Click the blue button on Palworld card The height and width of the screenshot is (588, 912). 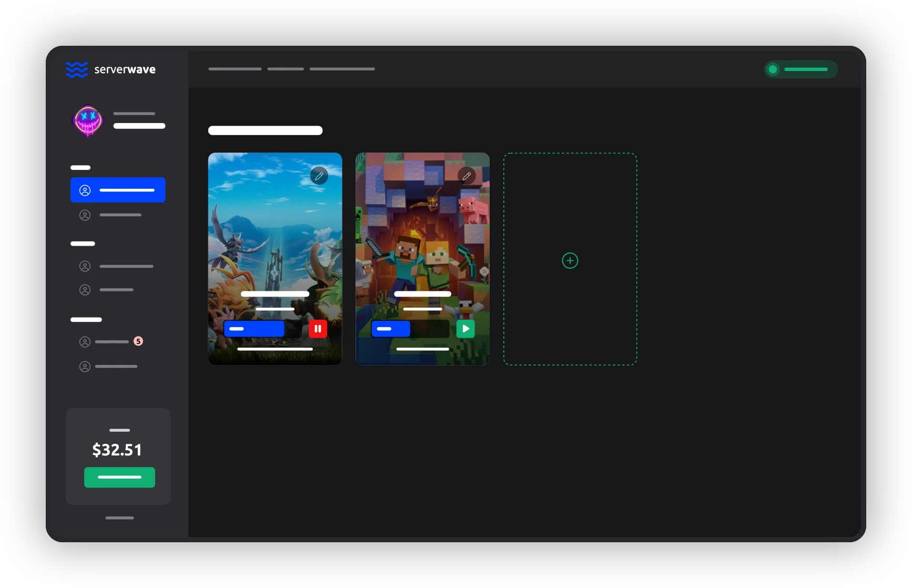(x=254, y=329)
